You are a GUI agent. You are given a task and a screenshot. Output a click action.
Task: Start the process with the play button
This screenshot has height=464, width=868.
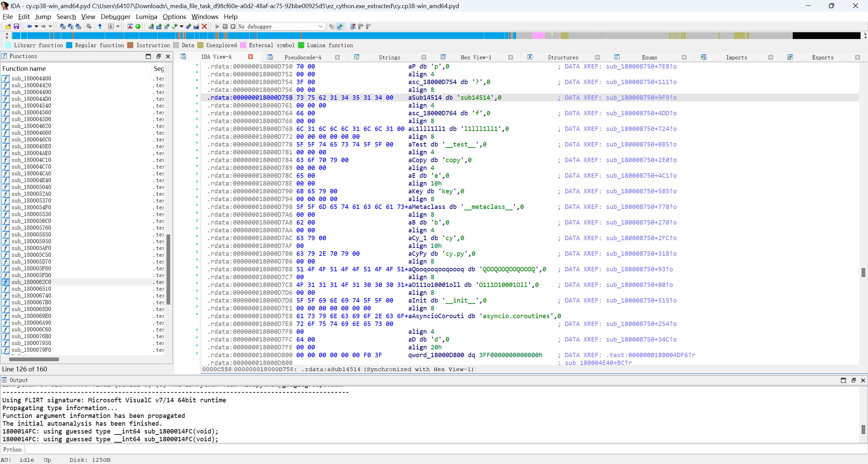[x=217, y=26]
